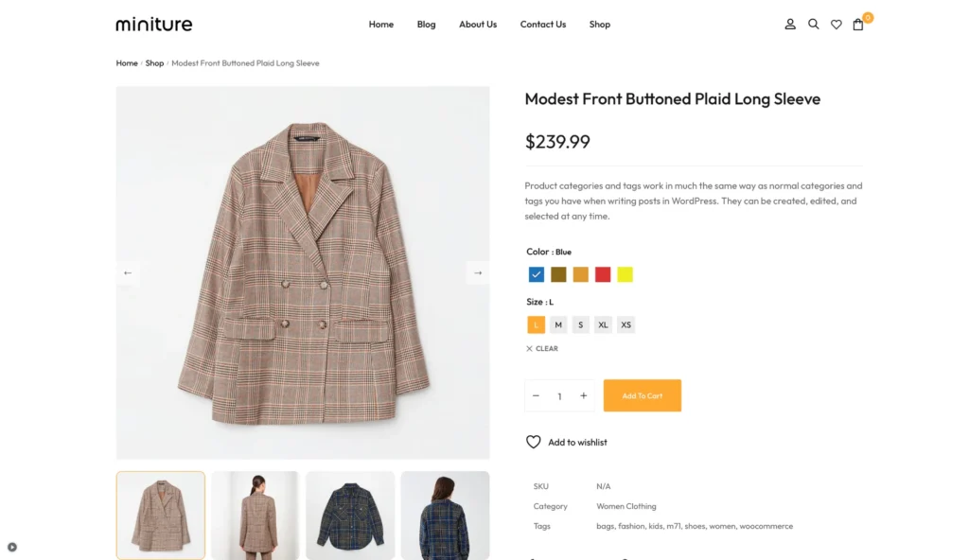
Task: Go to Contact Us page
Action: pos(542,25)
